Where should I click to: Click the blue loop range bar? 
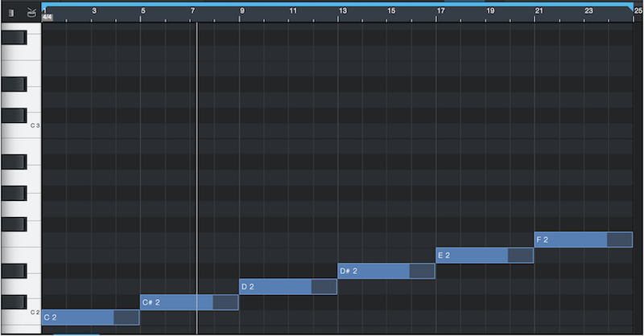point(336,5)
